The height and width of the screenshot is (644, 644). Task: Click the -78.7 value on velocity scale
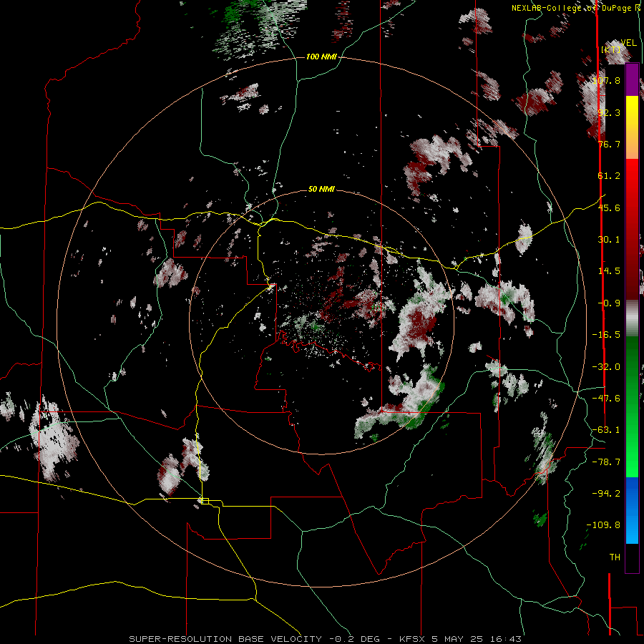click(606, 462)
